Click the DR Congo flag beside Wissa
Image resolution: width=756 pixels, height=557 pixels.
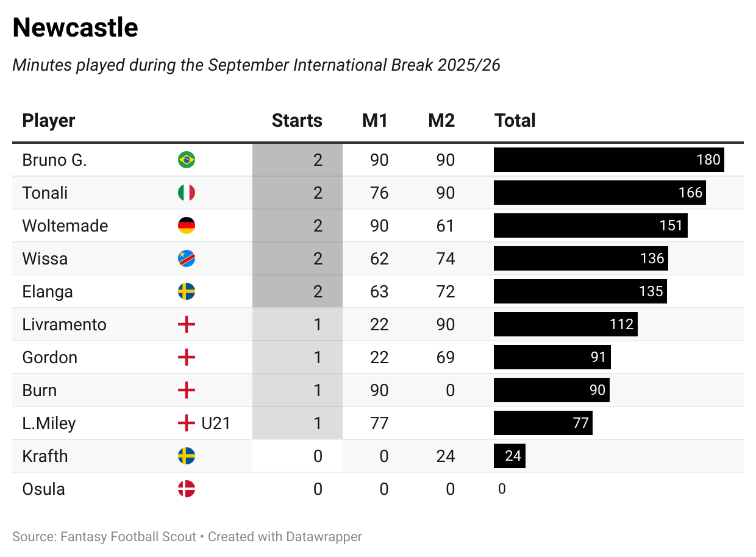tap(186, 259)
